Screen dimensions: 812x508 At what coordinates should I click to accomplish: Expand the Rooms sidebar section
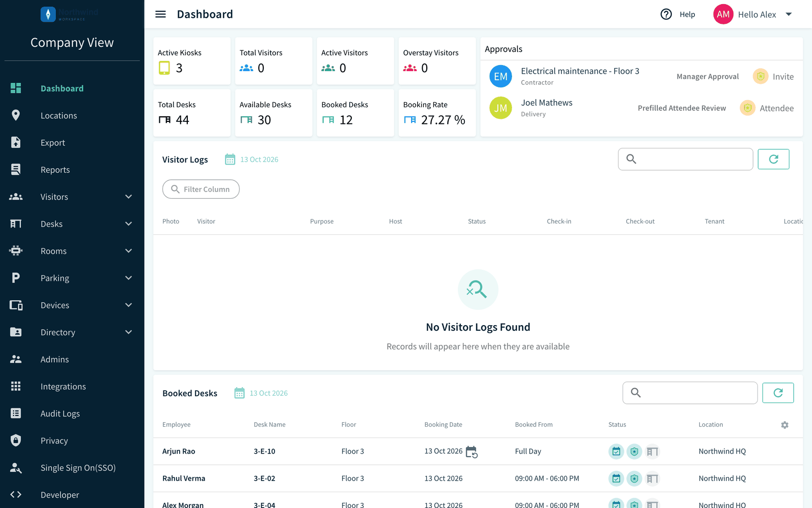coord(128,251)
